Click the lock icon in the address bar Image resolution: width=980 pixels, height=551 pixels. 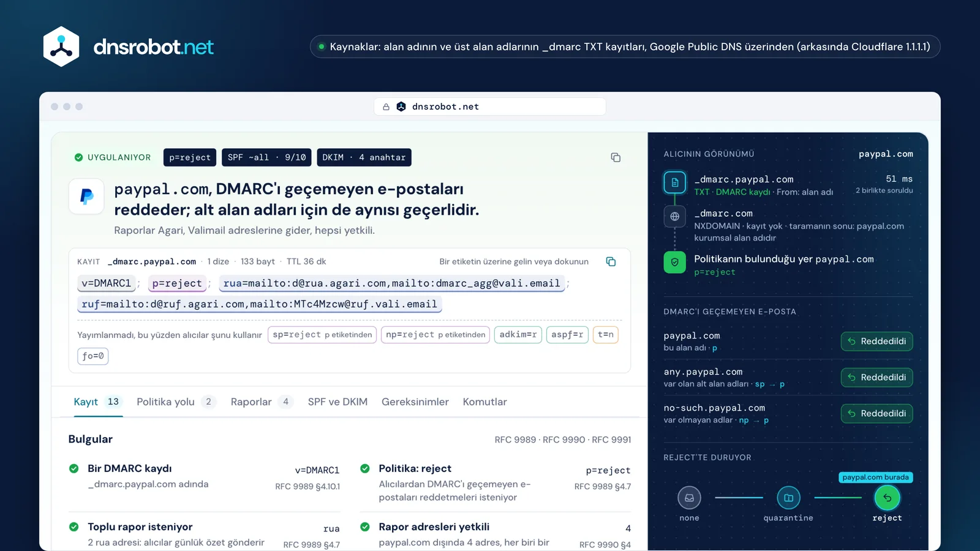(386, 107)
